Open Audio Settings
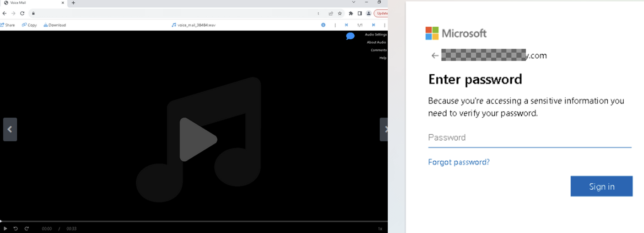Image resolution: width=644 pixels, height=233 pixels. tap(376, 35)
